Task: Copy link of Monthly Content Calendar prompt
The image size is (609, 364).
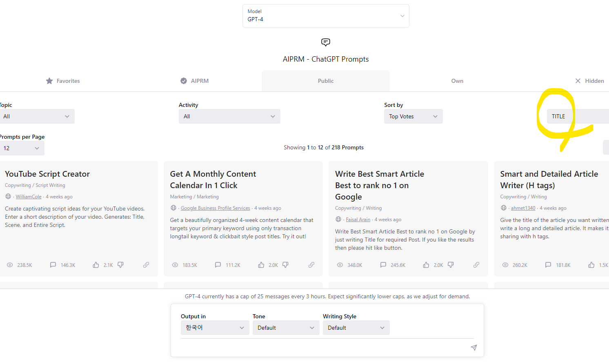Action: 311,265
